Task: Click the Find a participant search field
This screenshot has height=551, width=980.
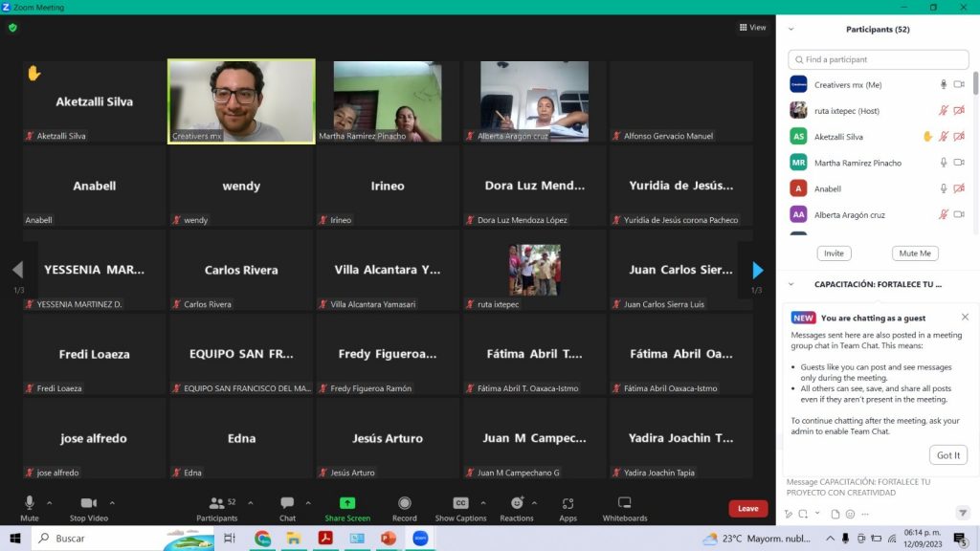Action: click(877, 59)
